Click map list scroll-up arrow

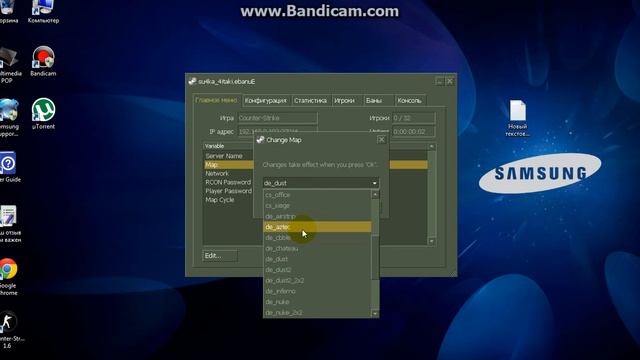pos(375,195)
